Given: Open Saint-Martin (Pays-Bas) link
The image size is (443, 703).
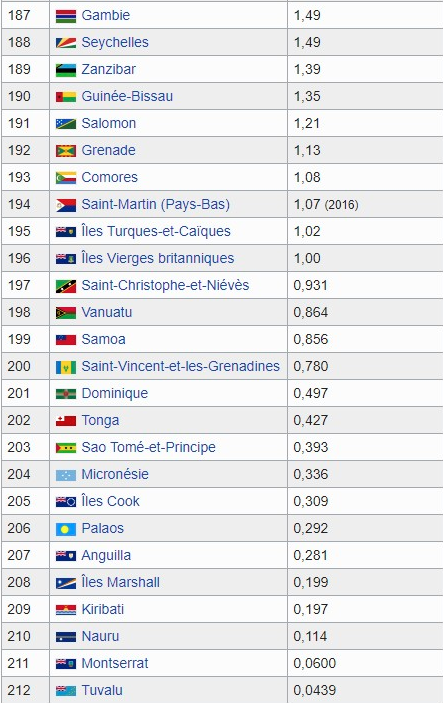Looking at the screenshot, I should 156,204.
